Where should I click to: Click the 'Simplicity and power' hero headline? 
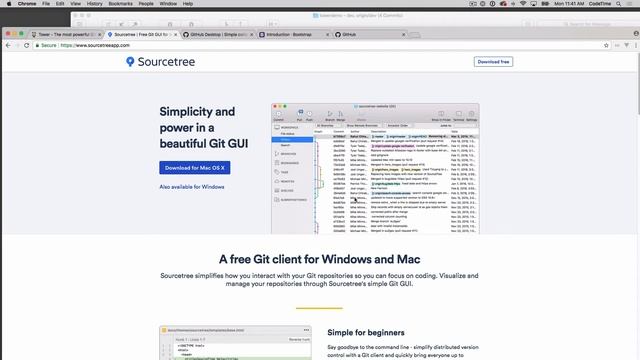click(x=204, y=128)
